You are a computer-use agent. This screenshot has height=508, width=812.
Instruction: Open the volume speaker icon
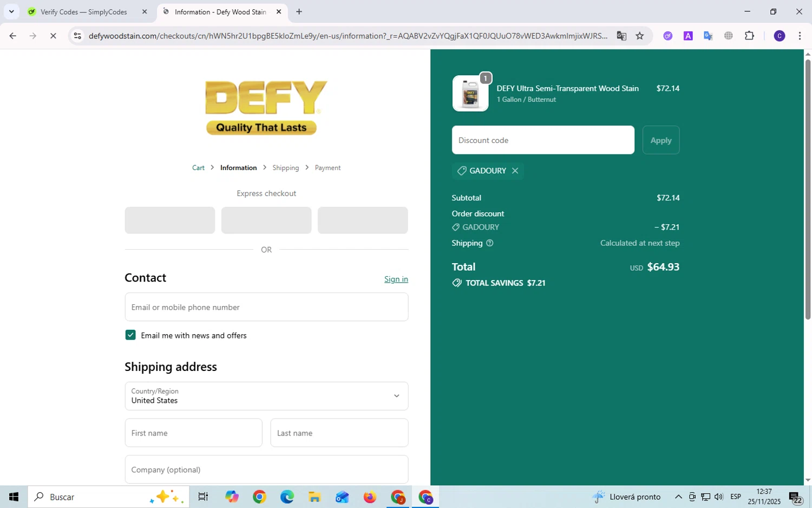point(719,497)
